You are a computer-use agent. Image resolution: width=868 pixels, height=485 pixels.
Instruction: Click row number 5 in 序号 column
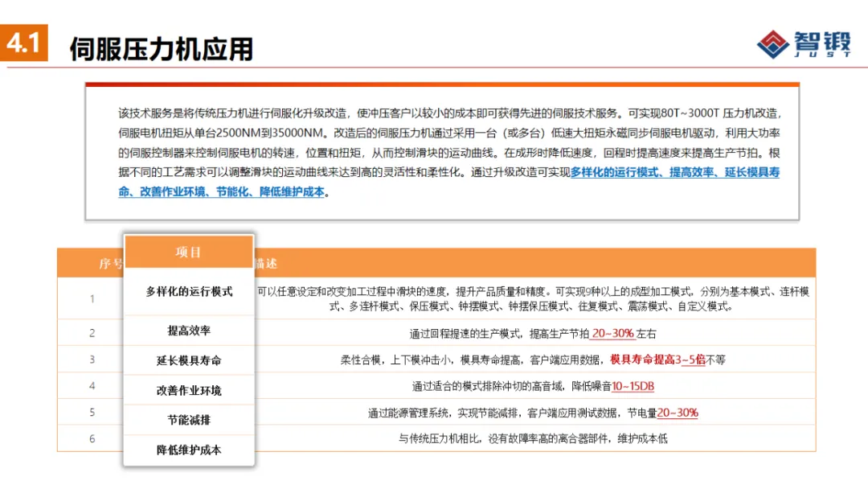pos(92,413)
